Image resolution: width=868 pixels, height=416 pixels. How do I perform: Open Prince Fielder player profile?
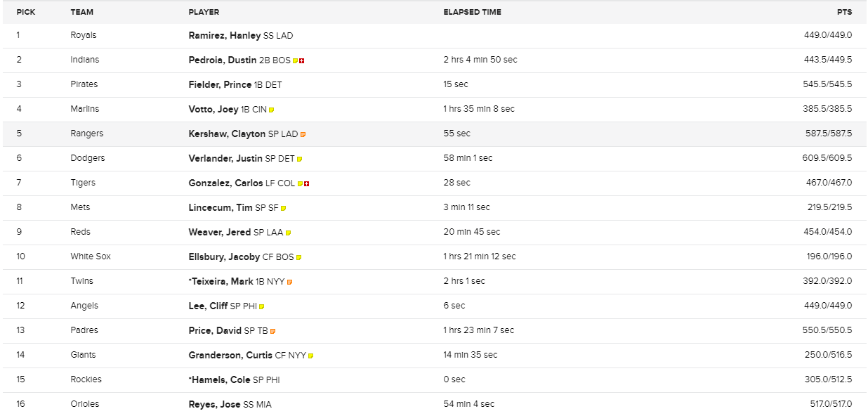220,84
